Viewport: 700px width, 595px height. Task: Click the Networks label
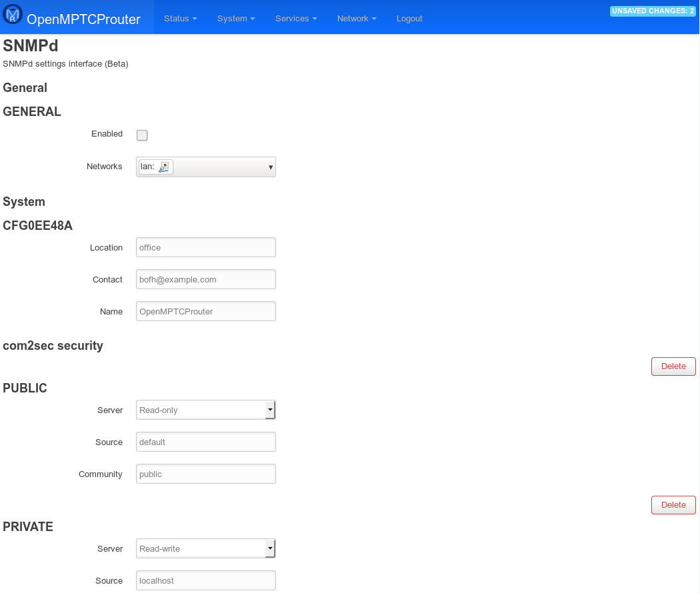(x=105, y=167)
